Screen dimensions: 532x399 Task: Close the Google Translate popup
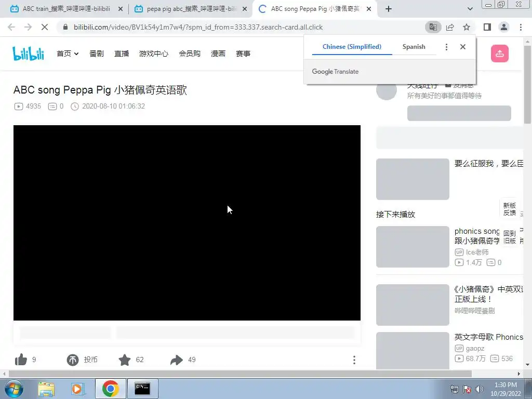463,47
